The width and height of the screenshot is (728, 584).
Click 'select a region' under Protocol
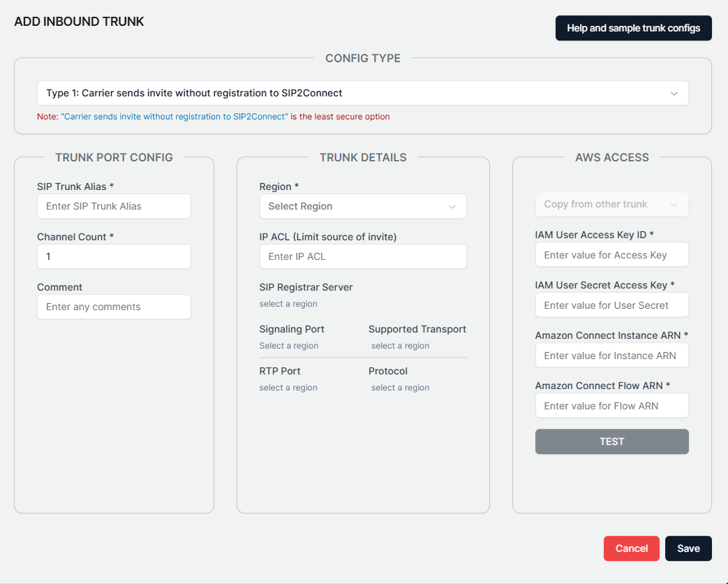click(400, 388)
